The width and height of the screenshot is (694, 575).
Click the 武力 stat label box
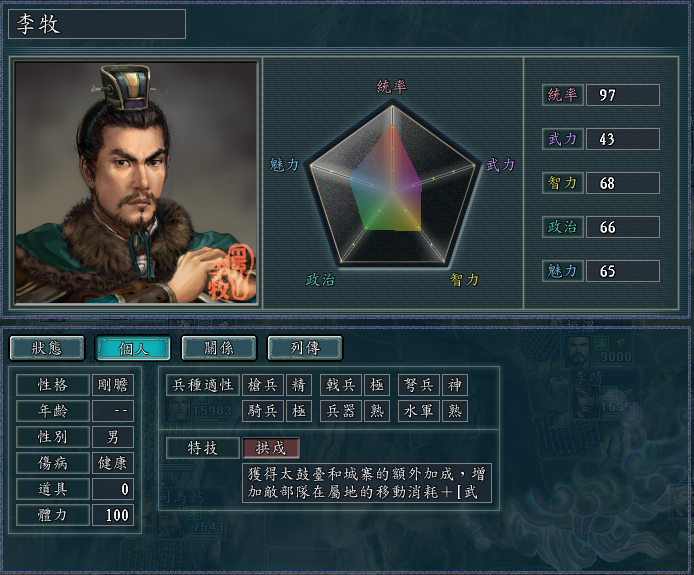[563, 139]
